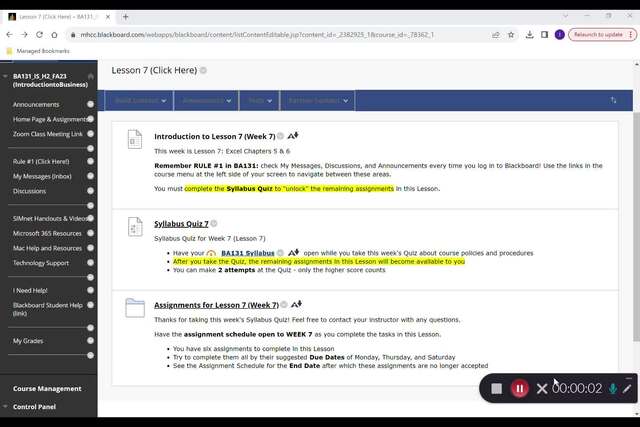The image size is (640, 427).
Task: Open the Tools dropdown in action bar
Action: coord(262,100)
